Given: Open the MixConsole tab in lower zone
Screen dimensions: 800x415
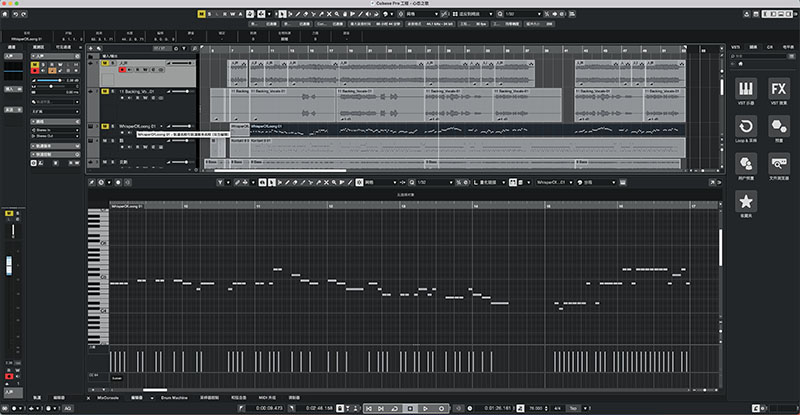Looking at the screenshot, I should (x=108, y=398).
